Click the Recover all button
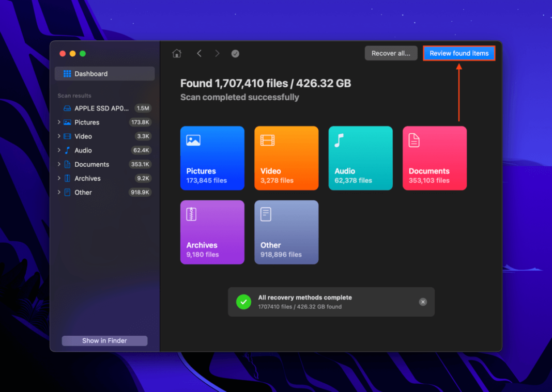The width and height of the screenshot is (552, 392). coord(391,53)
